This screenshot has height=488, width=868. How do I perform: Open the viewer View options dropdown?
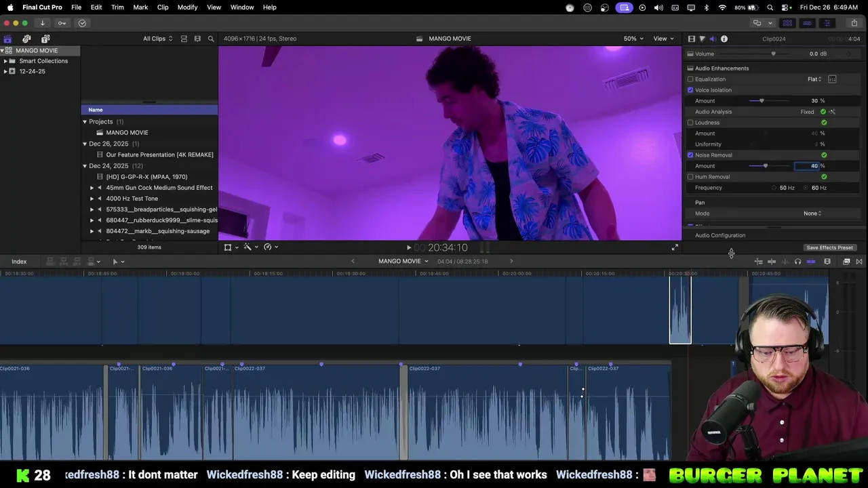point(663,39)
